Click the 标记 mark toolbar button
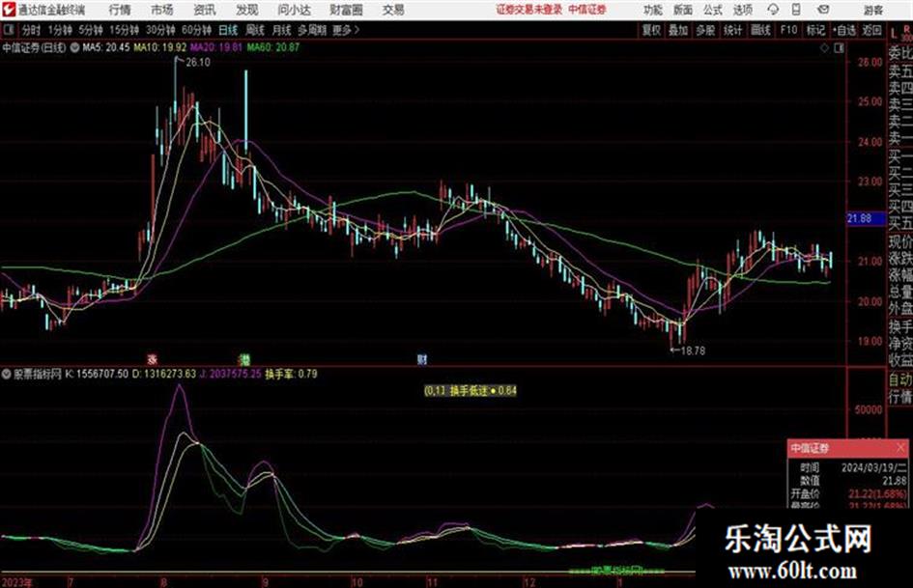 click(x=815, y=30)
